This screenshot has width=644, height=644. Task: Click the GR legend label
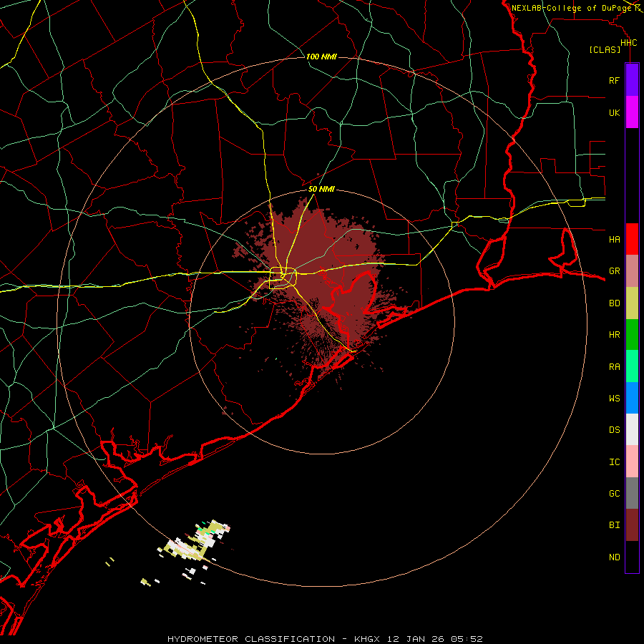[x=614, y=271]
